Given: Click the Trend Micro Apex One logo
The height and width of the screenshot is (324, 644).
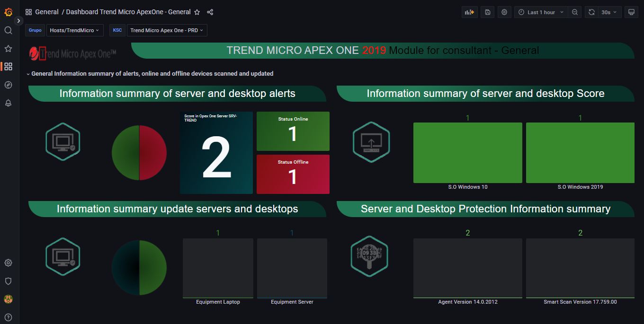Looking at the screenshot, I should pyautogui.click(x=72, y=53).
